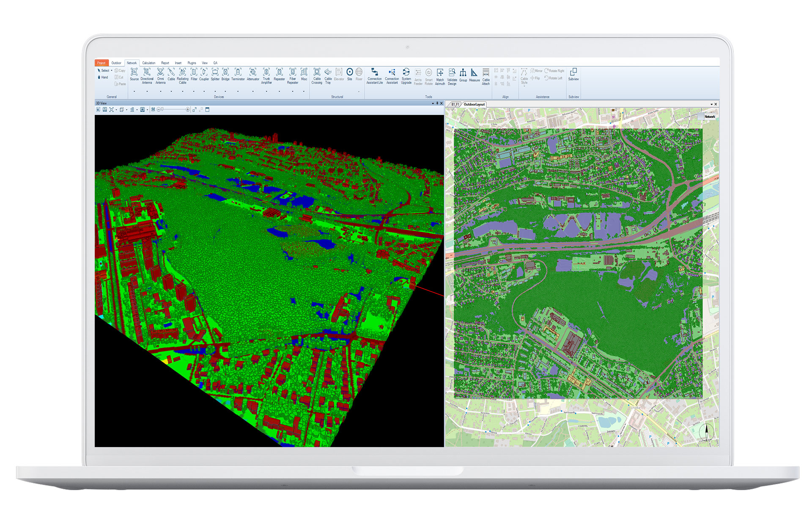812x524 pixels.
Task: Open the Report ribbon tab
Action: click(x=165, y=63)
